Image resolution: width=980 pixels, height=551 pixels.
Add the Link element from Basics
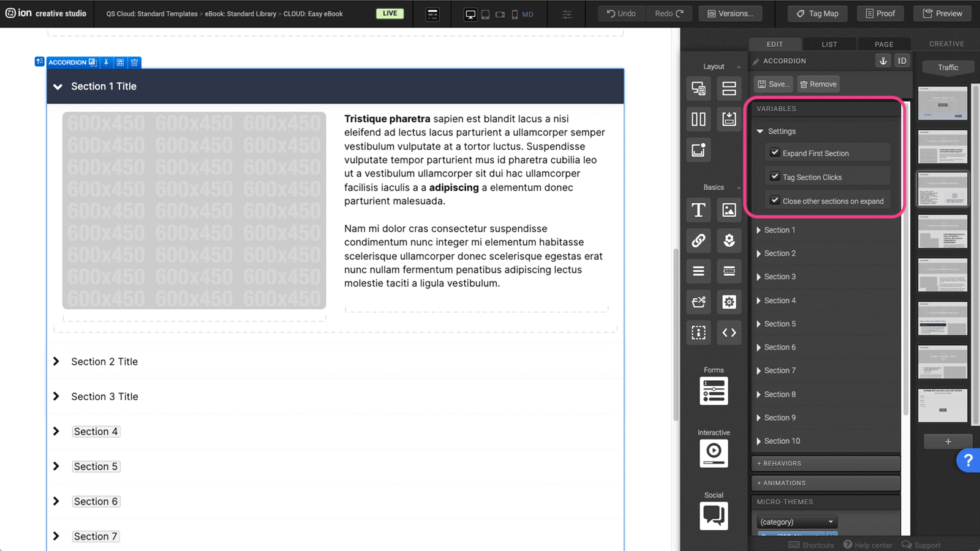pyautogui.click(x=698, y=241)
